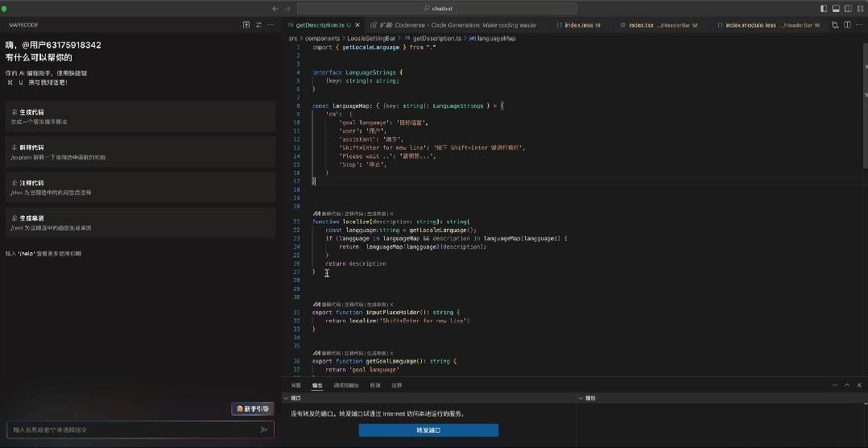Open source control changes icon in editor toolbar
This screenshot has height=448, width=868.
[x=835, y=25]
